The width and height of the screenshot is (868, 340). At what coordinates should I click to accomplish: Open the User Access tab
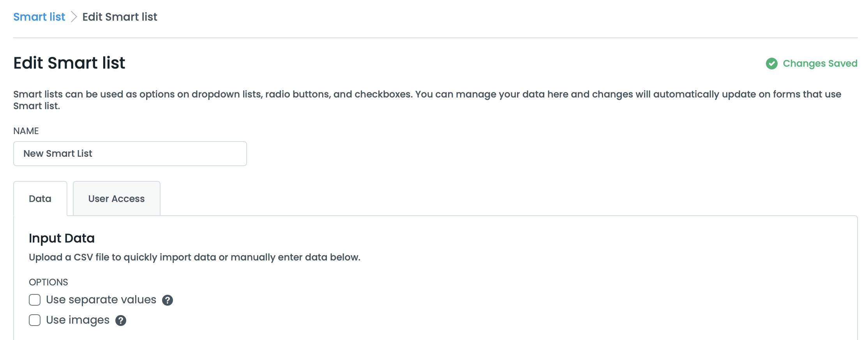[x=116, y=199]
